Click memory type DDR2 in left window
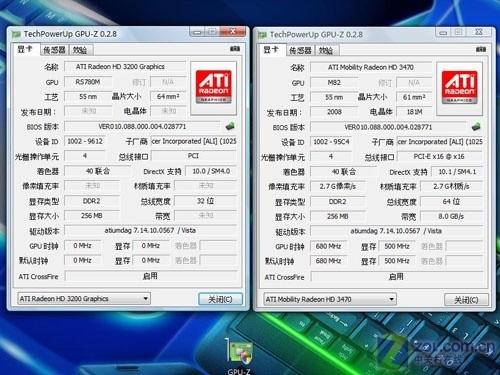Image resolution: width=500 pixels, height=375 pixels. 92,201
